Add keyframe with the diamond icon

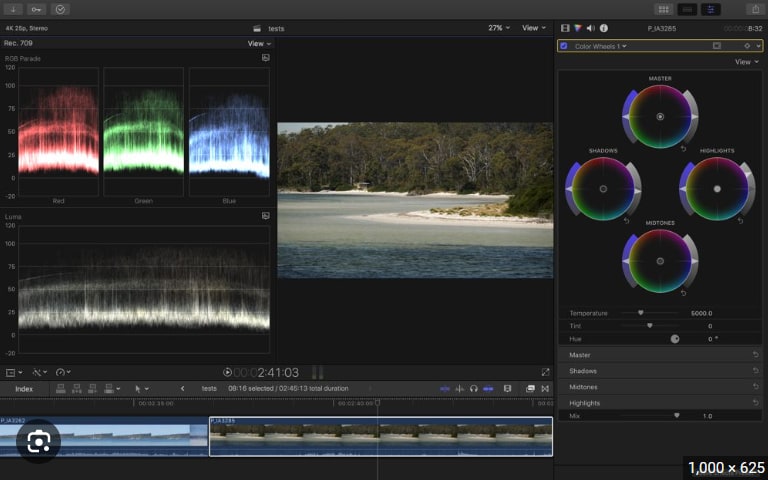[747, 46]
